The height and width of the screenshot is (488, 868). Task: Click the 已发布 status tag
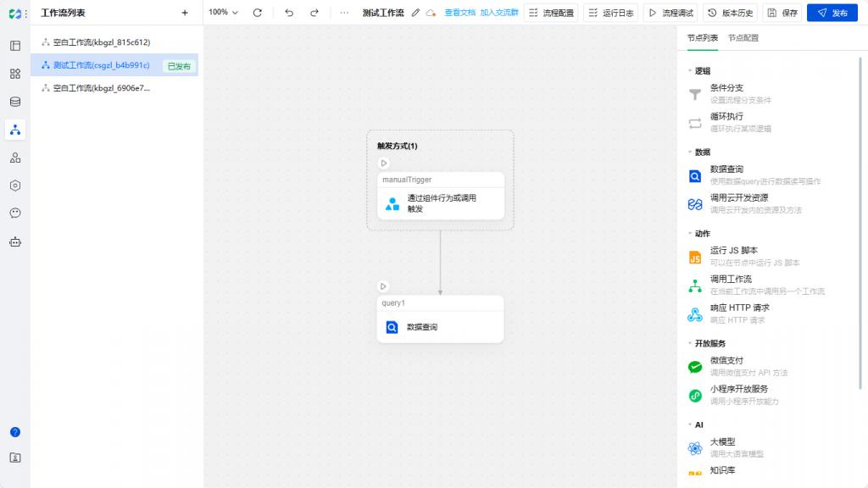point(179,66)
